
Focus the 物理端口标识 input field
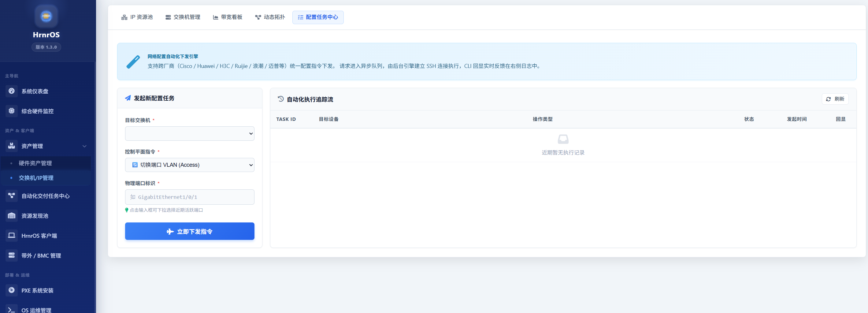(x=189, y=197)
